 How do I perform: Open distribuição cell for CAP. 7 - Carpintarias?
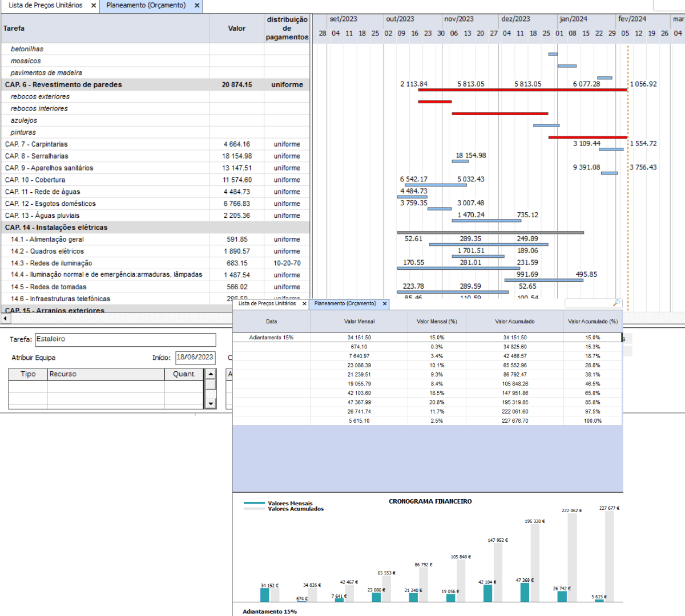click(x=287, y=144)
